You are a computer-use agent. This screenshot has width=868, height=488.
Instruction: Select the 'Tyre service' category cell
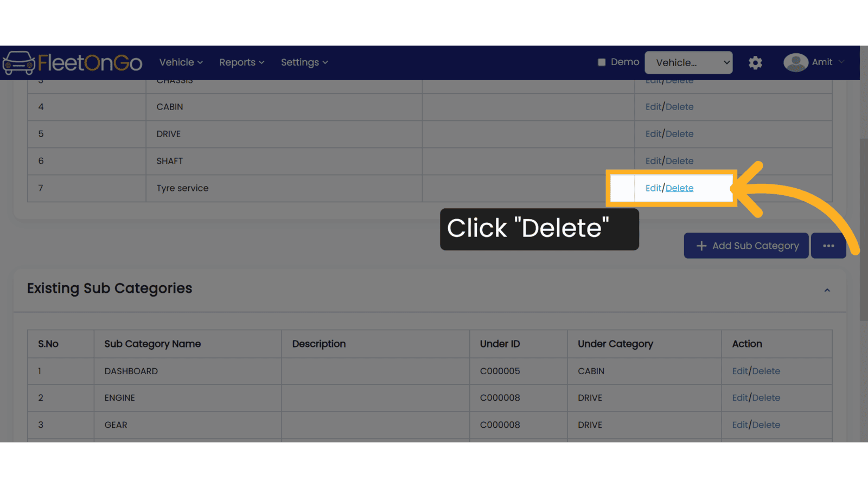(284, 188)
